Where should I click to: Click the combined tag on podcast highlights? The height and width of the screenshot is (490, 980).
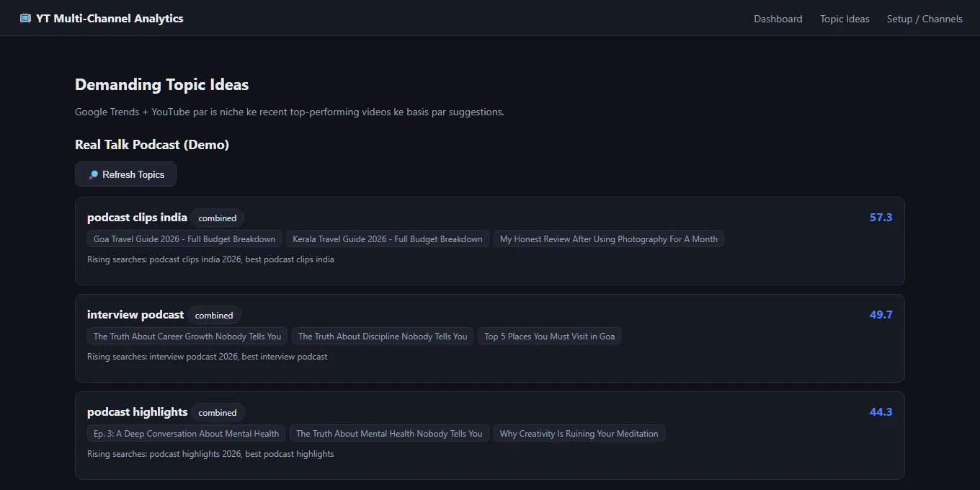(218, 412)
